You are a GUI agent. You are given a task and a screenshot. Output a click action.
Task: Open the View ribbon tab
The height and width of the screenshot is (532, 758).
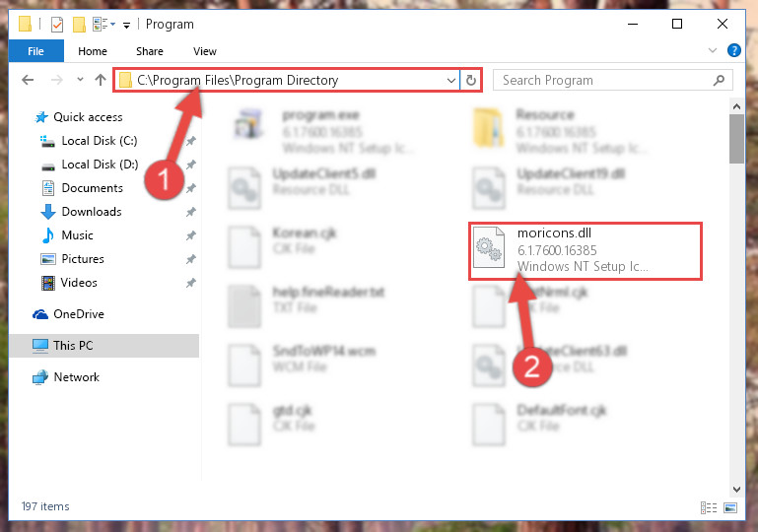click(x=204, y=51)
